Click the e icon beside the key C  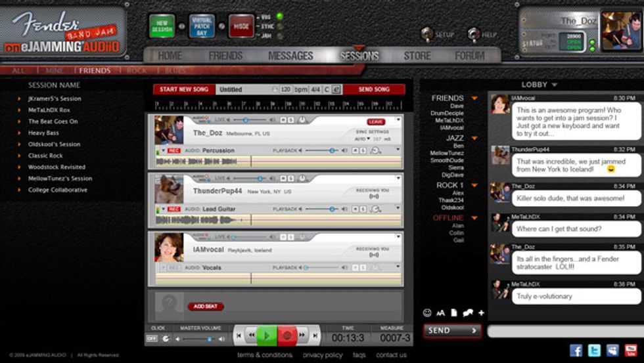[336, 89]
